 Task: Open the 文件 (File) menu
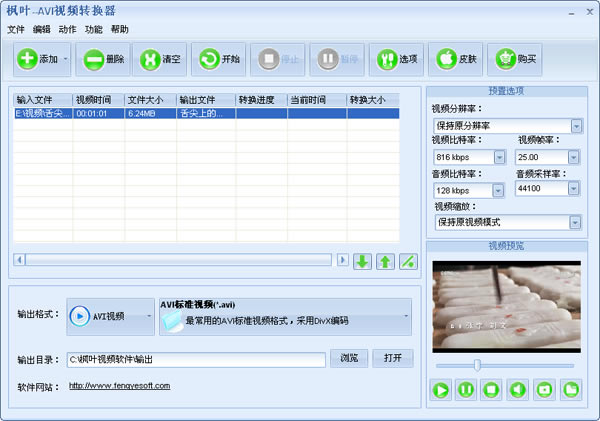pos(15,30)
